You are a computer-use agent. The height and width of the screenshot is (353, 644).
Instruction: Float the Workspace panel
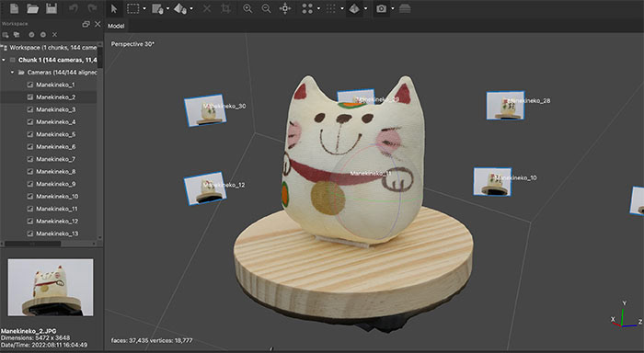pos(86,24)
